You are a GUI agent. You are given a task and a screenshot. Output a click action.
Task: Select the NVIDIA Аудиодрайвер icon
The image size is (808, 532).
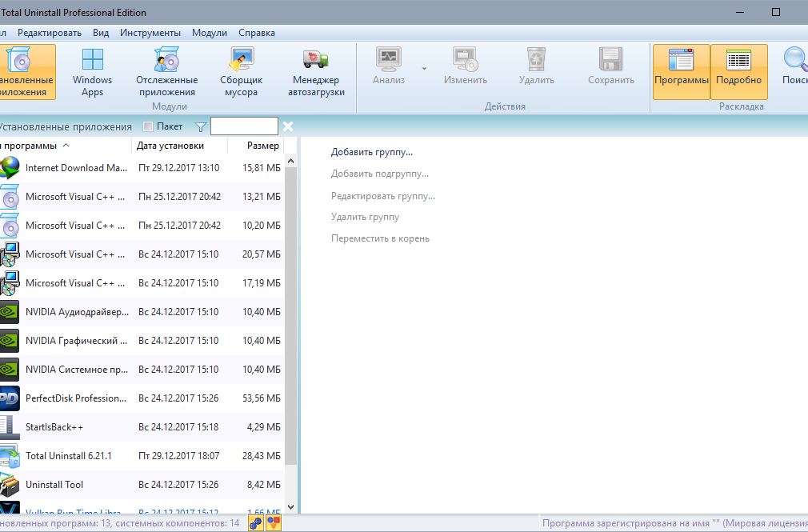tap(10, 312)
